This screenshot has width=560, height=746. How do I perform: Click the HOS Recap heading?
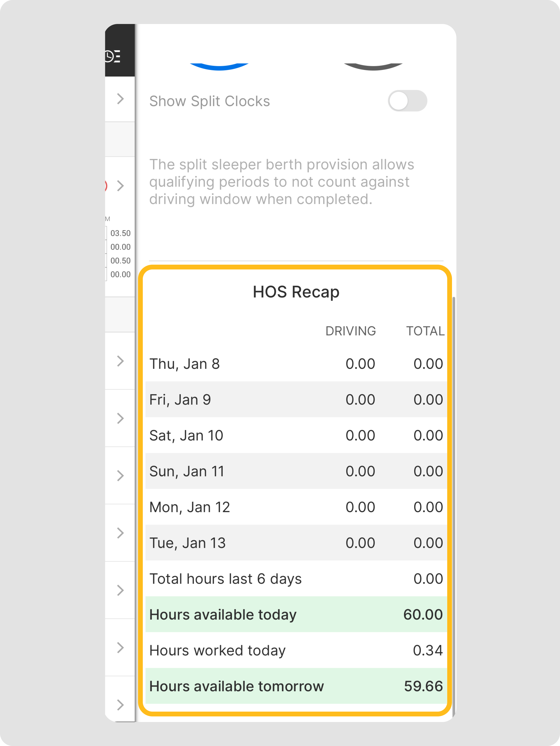[296, 292]
